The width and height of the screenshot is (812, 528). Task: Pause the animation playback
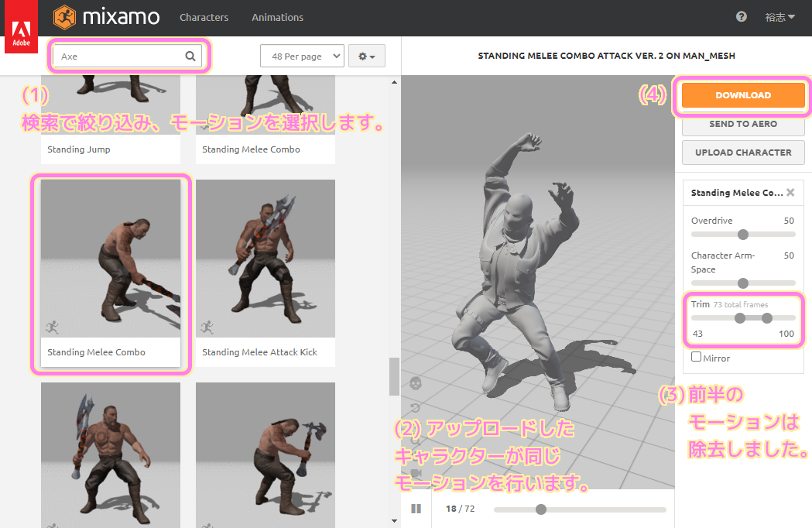coord(416,509)
